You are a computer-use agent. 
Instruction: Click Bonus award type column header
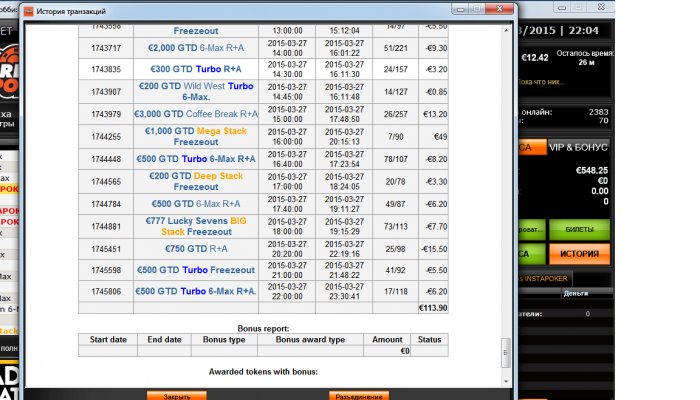(x=310, y=339)
